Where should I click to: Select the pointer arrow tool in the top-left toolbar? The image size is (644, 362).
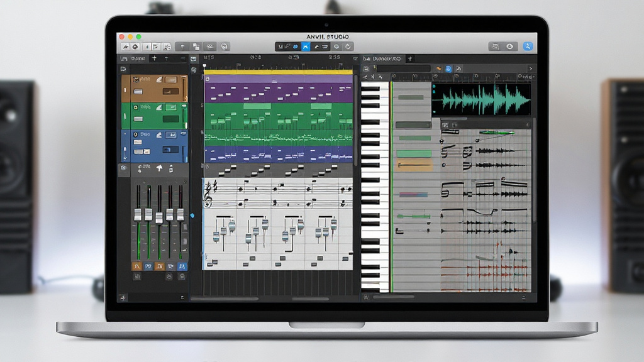tap(126, 47)
